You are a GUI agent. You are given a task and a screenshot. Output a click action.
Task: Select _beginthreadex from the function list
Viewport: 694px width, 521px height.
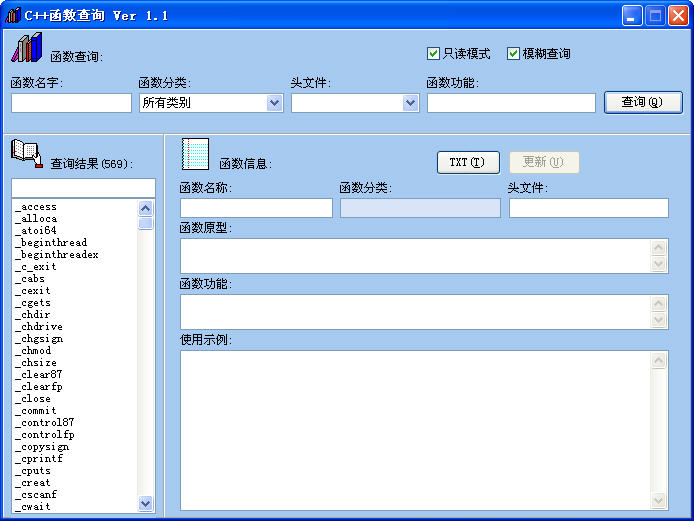[x=57, y=255]
